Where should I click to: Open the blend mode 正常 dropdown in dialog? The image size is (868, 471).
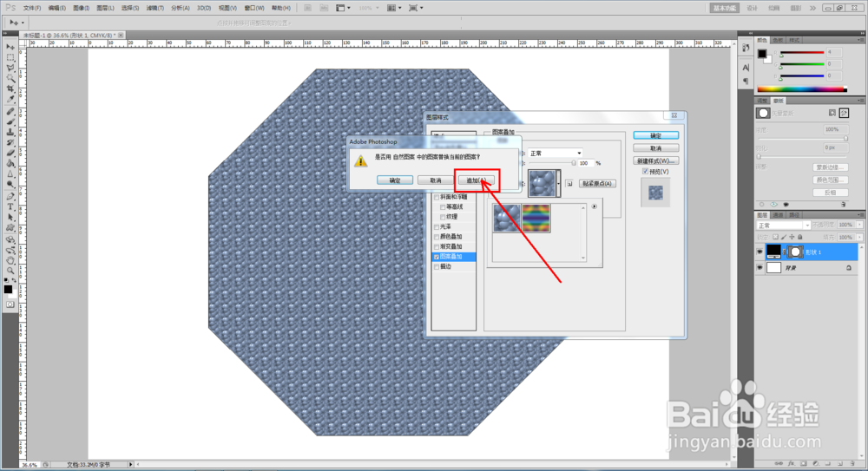(556, 154)
